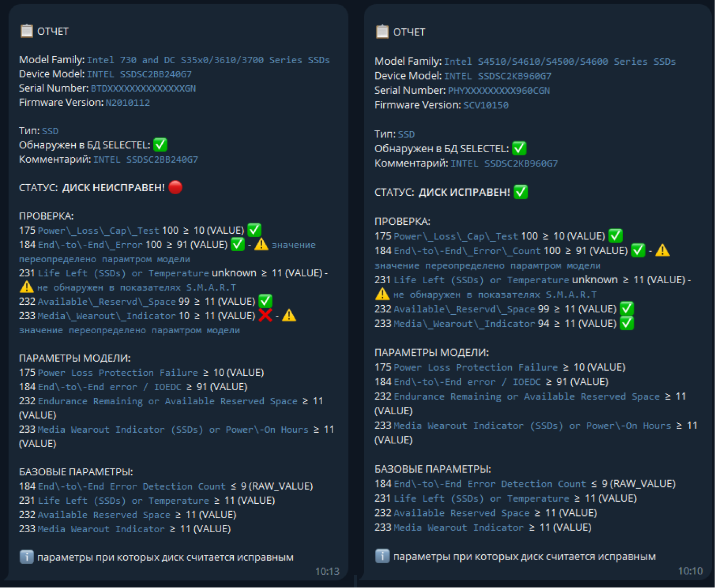Click Комментарий value INTEL SSDSC2KB960G7

coord(504,163)
